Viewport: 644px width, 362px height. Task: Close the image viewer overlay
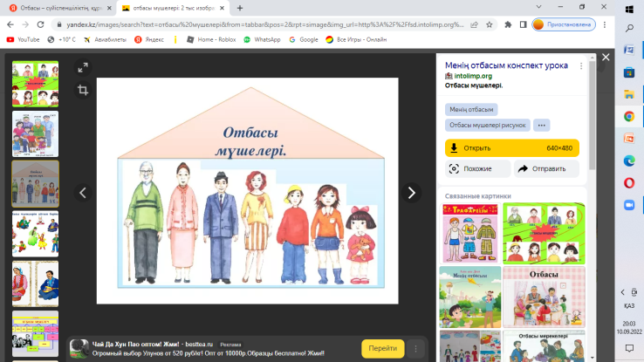pos(606,58)
